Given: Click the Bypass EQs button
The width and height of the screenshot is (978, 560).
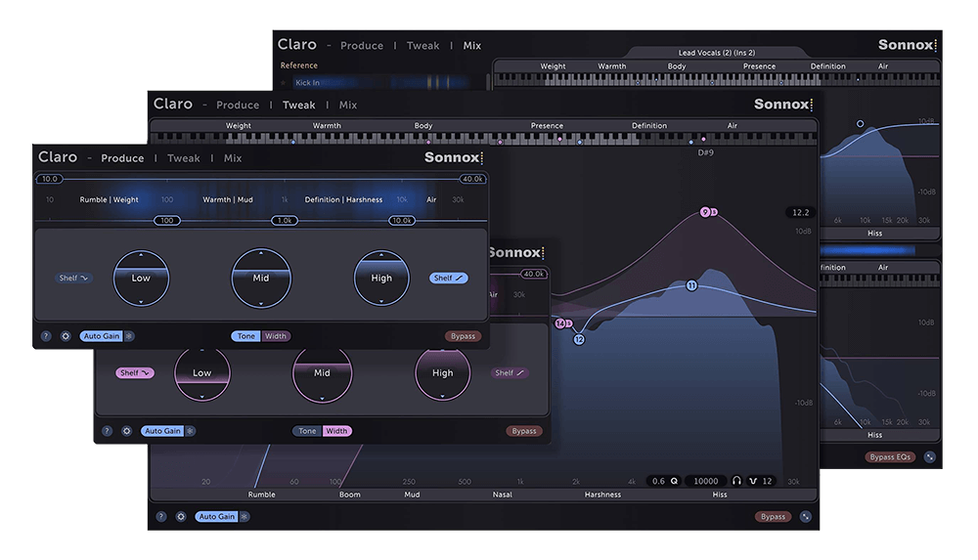Looking at the screenshot, I should pyautogui.click(x=889, y=456).
